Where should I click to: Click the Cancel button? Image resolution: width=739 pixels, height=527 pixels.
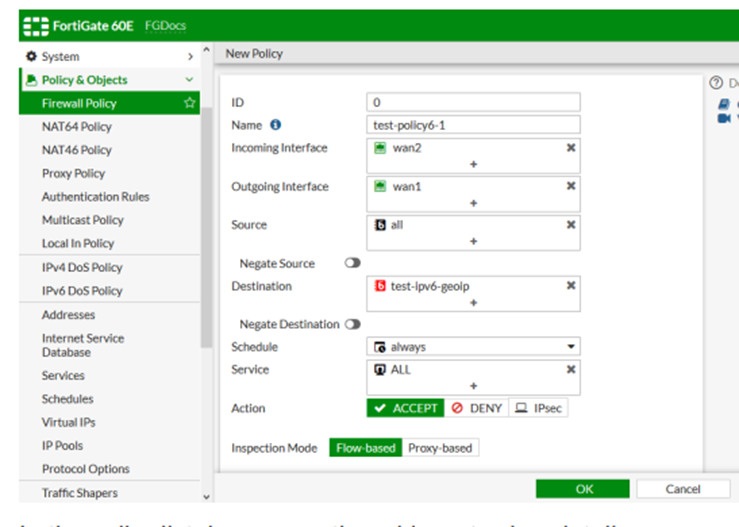click(x=683, y=489)
